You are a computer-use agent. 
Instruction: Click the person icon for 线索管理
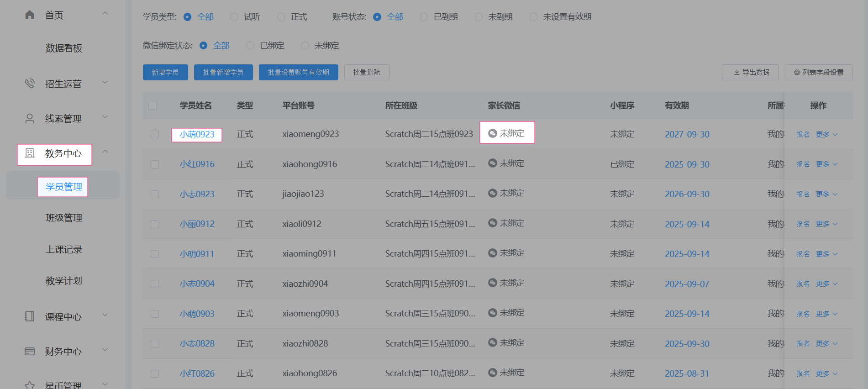(30, 119)
